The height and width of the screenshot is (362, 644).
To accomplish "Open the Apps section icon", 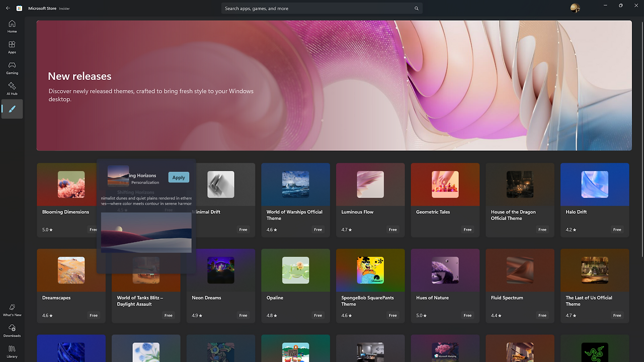I will coord(12,47).
